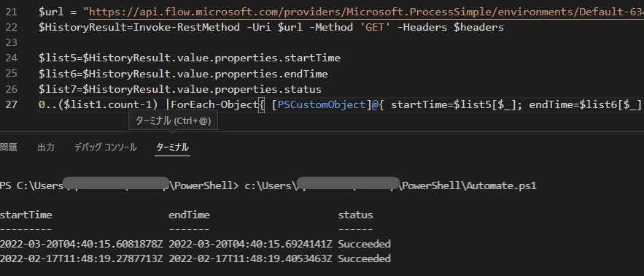Click line number 27 in the gutter
This screenshot has width=644, height=276.
pos(12,105)
